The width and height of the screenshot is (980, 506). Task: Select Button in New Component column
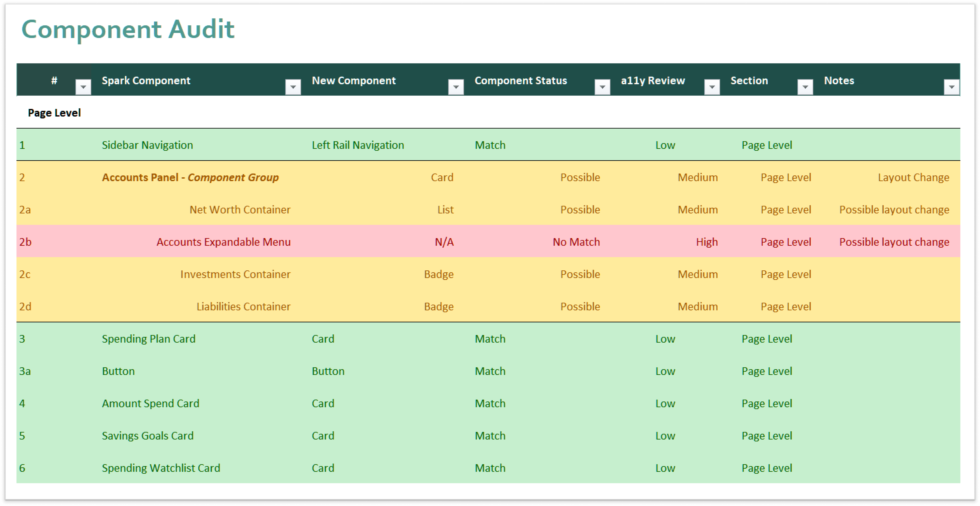pos(328,371)
